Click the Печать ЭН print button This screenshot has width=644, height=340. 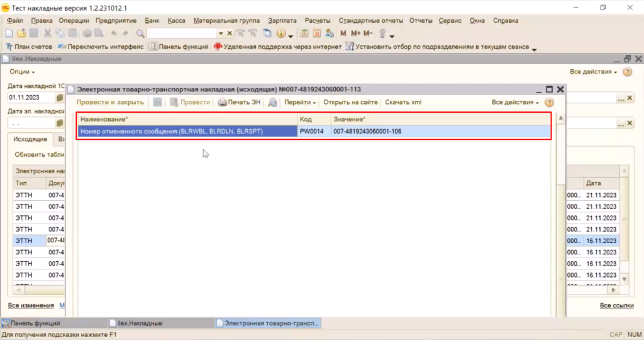(x=239, y=102)
